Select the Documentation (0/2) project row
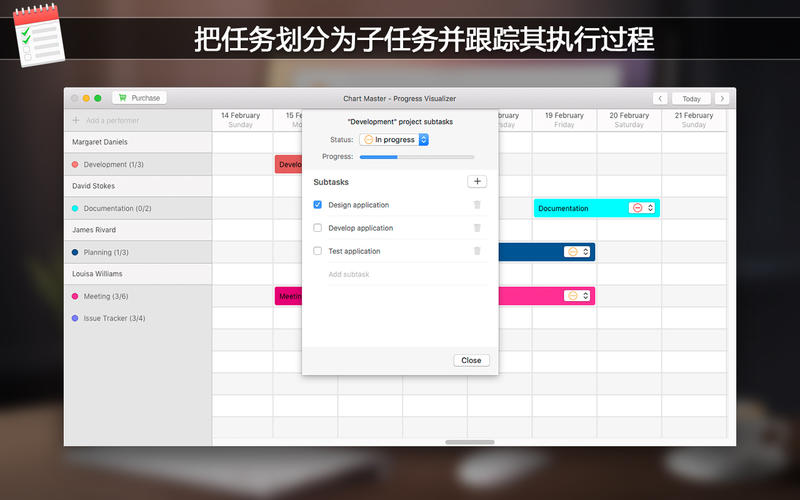Screen dimensions: 800x500 click(x=138, y=208)
